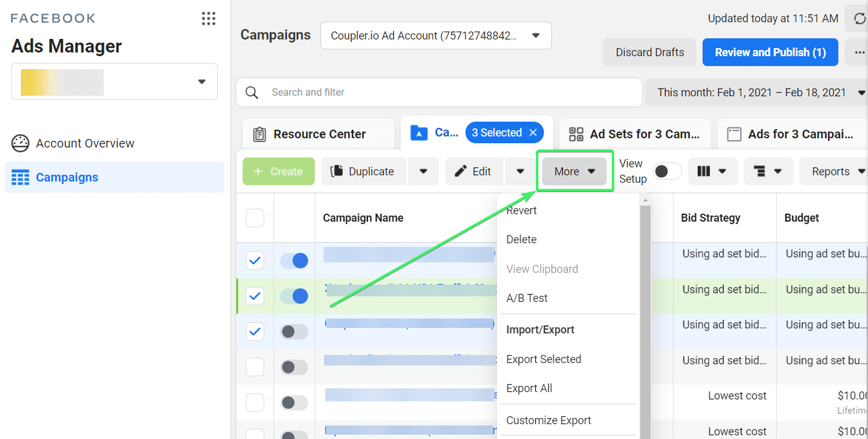Open Account Overview from the sidebar gauge icon
Viewport: 868px width, 439px height.
[20, 143]
